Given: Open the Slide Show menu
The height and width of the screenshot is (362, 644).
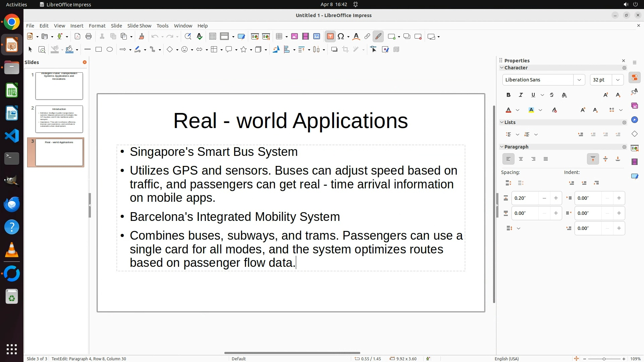Looking at the screenshot, I should (x=139, y=26).
